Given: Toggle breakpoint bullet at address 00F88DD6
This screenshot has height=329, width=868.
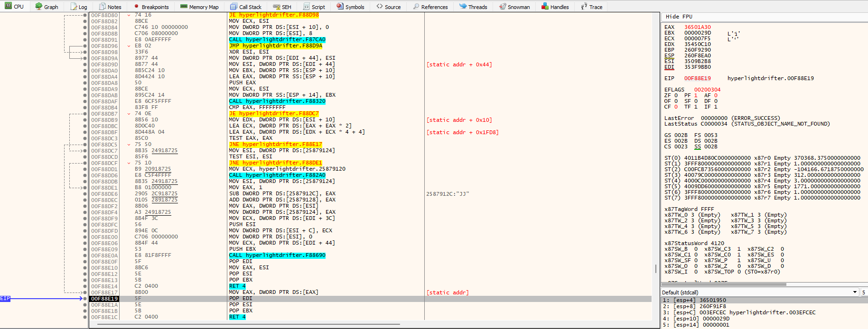Looking at the screenshot, I should click(85, 175).
